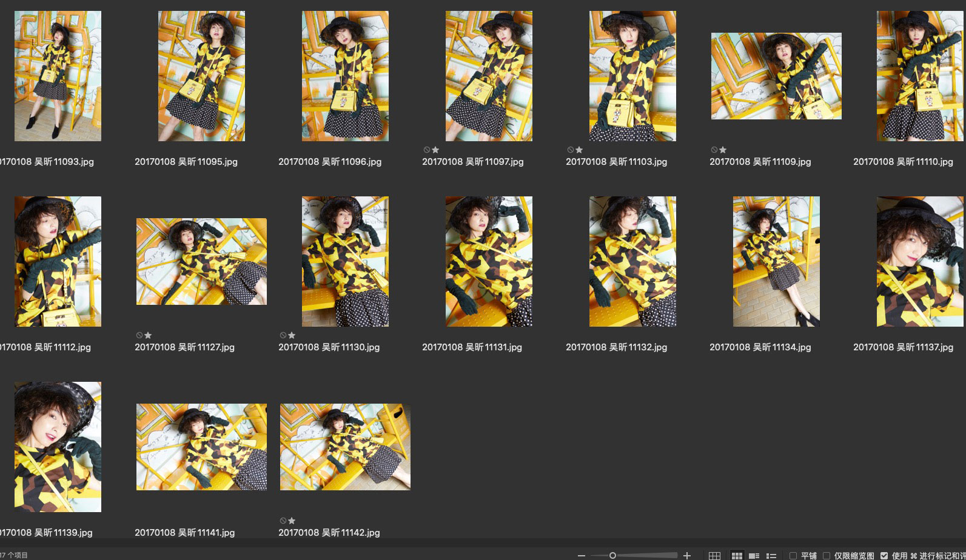
Task: Select the 11134.jpg photo thumbnail
Action: click(x=776, y=261)
